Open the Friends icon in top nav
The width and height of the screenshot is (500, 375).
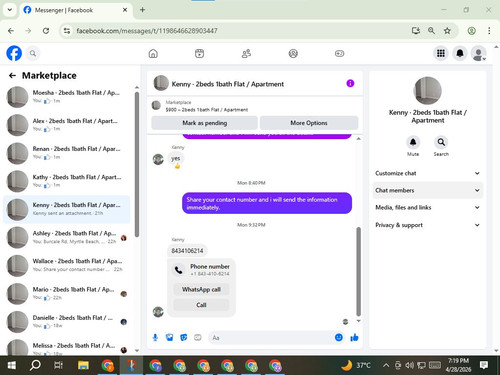(x=246, y=53)
